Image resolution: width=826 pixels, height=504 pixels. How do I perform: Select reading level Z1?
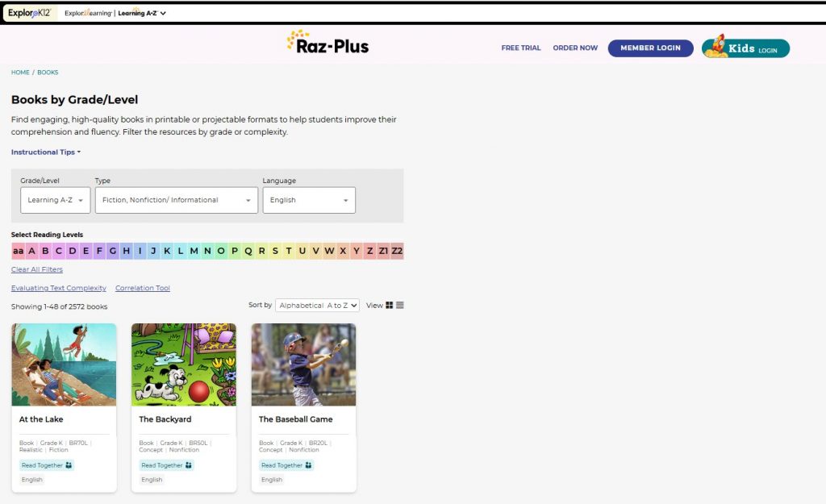(x=383, y=252)
